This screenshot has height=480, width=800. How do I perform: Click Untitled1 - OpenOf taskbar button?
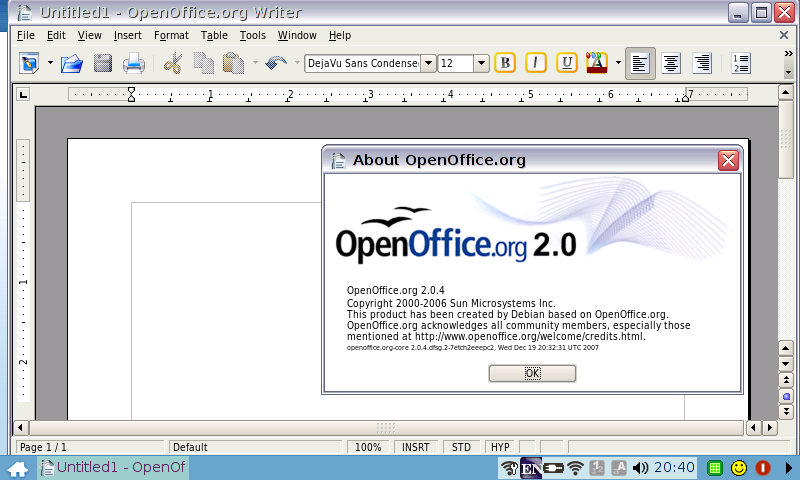pos(113,467)
